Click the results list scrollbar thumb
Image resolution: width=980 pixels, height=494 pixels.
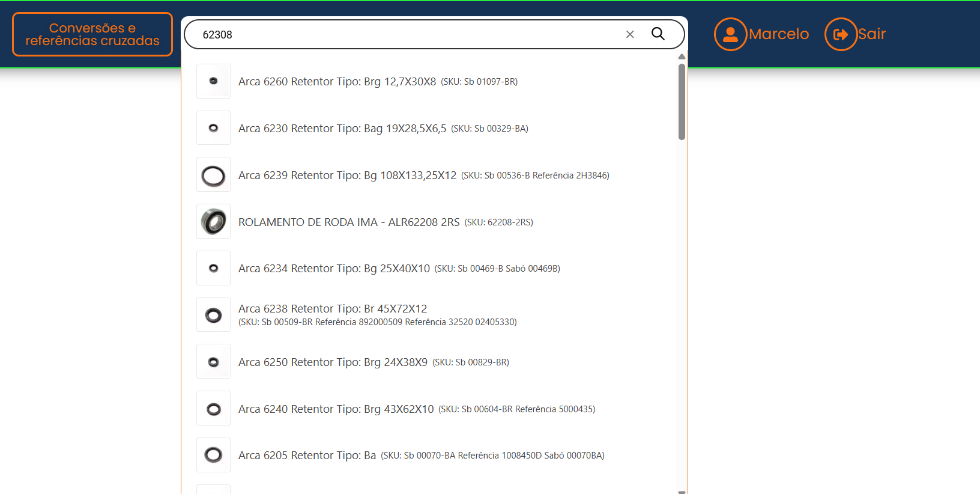pos(682,102)
